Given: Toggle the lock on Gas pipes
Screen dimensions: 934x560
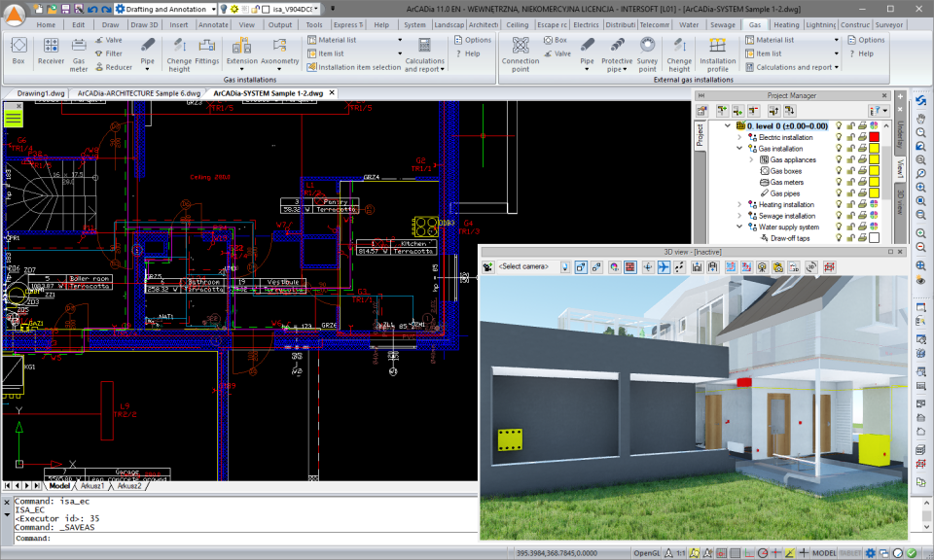Looking at the screenshot, I should click(851, 193).
